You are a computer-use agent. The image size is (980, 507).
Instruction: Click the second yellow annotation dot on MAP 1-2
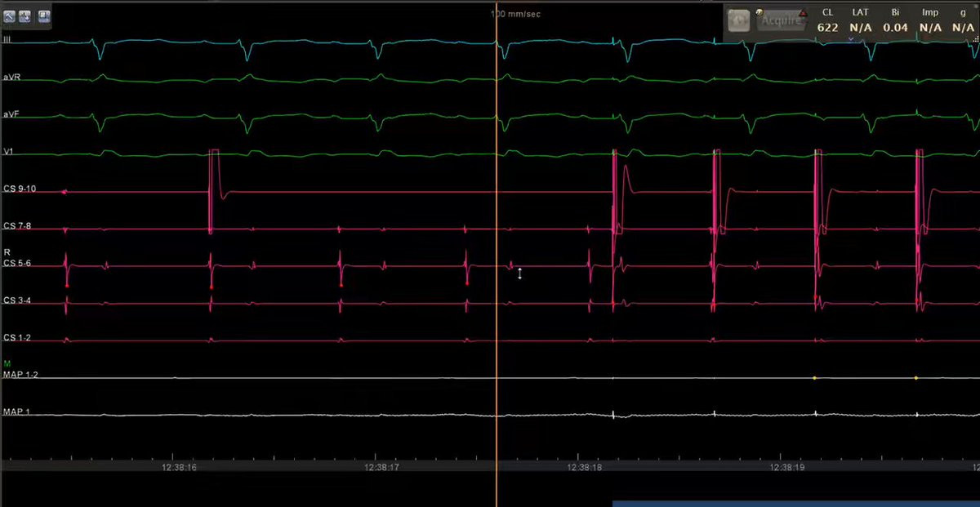915,378
